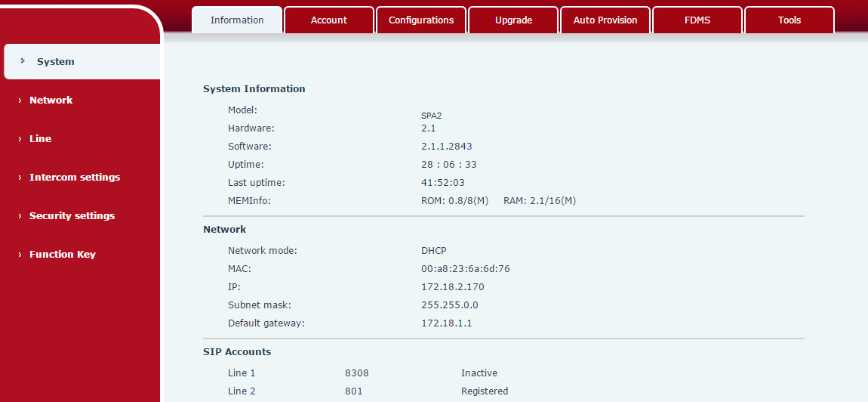Expand the Line section arrow
The image size is (868, 402).
(20, 139)
